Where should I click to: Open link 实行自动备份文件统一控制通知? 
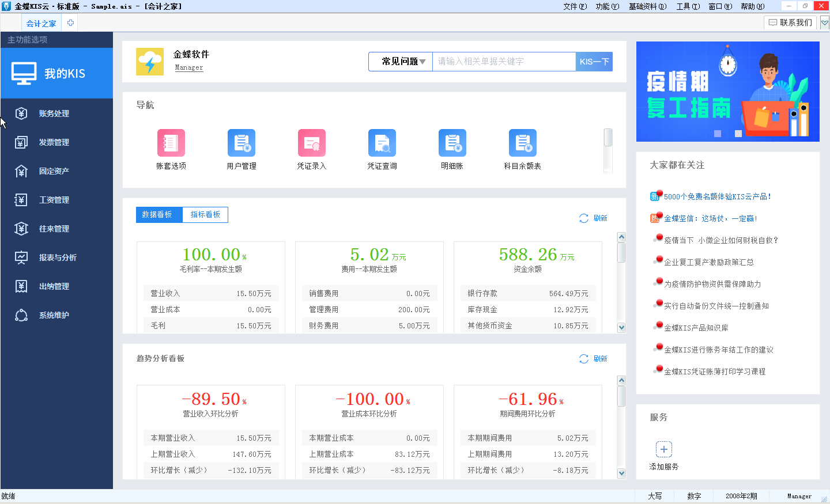pyautogui.click(x=716, y=306)
